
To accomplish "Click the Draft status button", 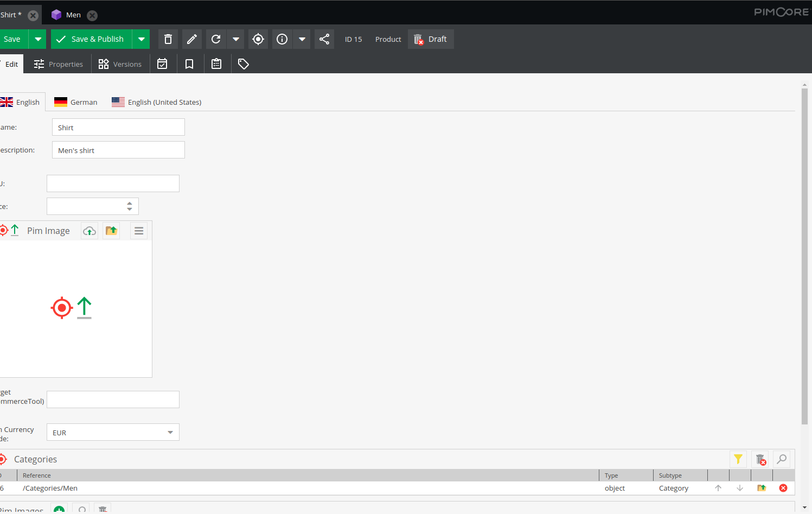I will point(431,39).
